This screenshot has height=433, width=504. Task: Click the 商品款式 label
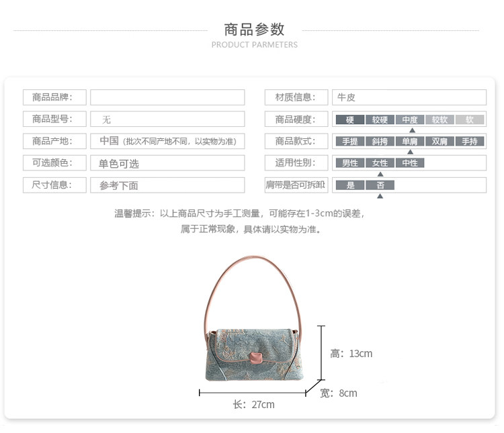coord(295,141)
